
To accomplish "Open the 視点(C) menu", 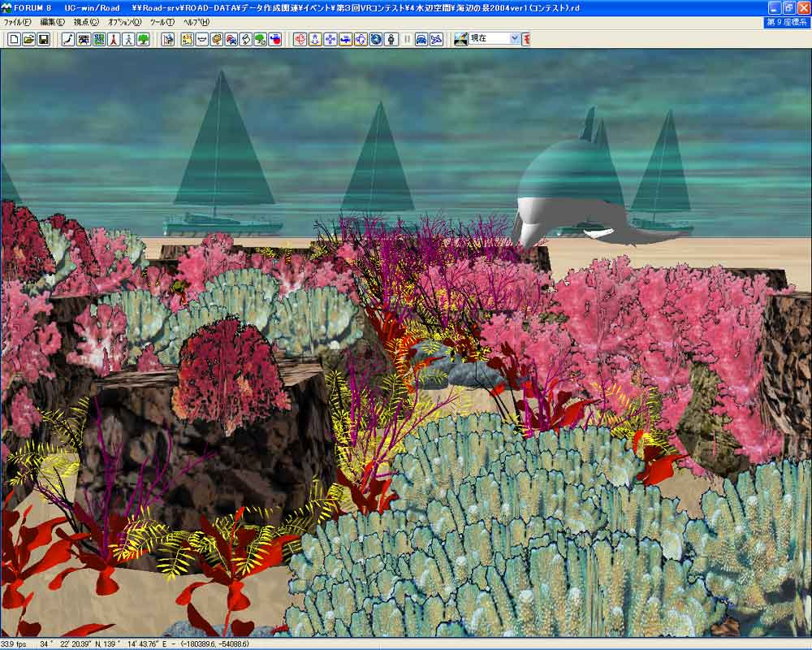I will click(86, 22).
